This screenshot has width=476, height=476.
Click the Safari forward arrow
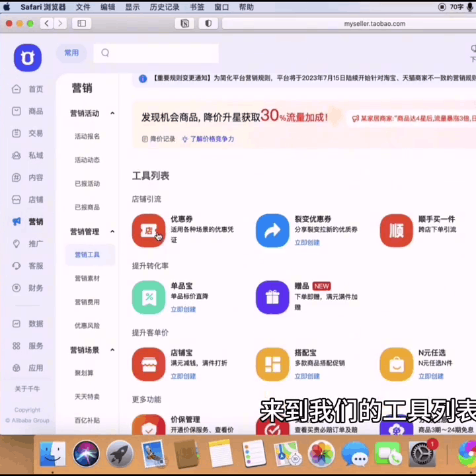point(60,23)
